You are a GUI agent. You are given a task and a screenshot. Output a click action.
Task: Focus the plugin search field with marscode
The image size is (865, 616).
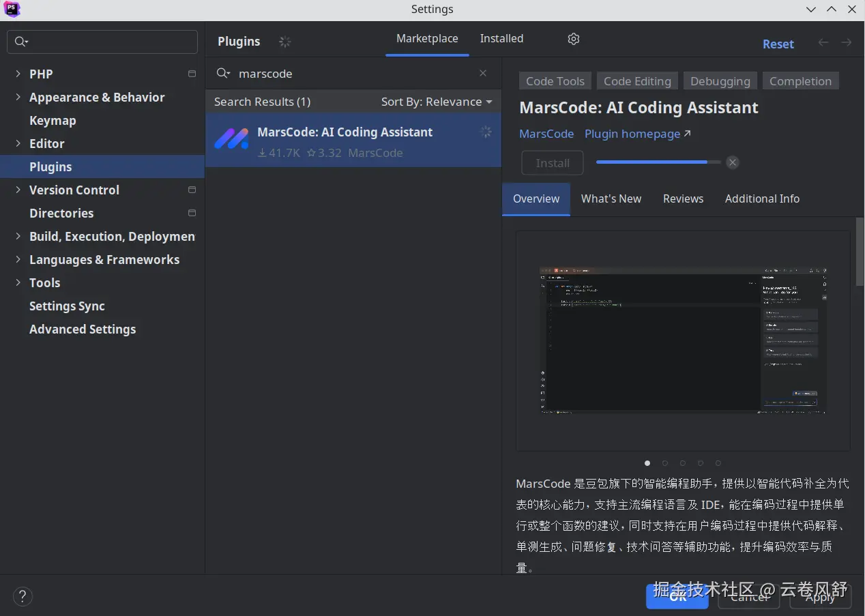353,73
